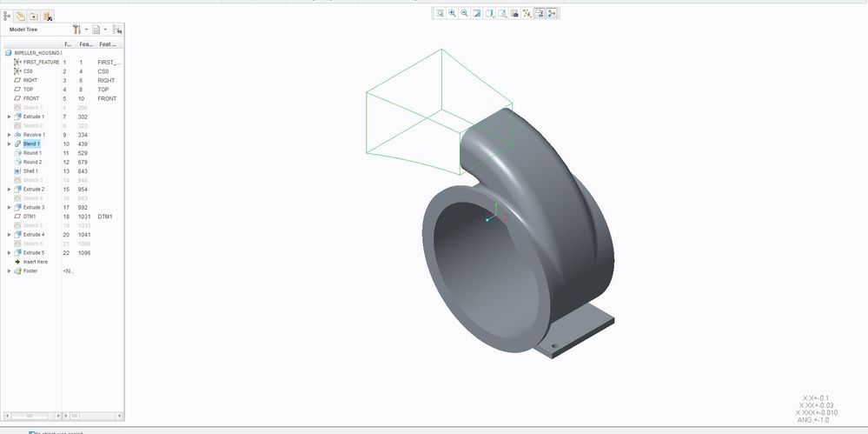The width and height of the screenshot is (868, 434).
Task: Open the Datum Display Filters icon
Action: click(527, 13)
